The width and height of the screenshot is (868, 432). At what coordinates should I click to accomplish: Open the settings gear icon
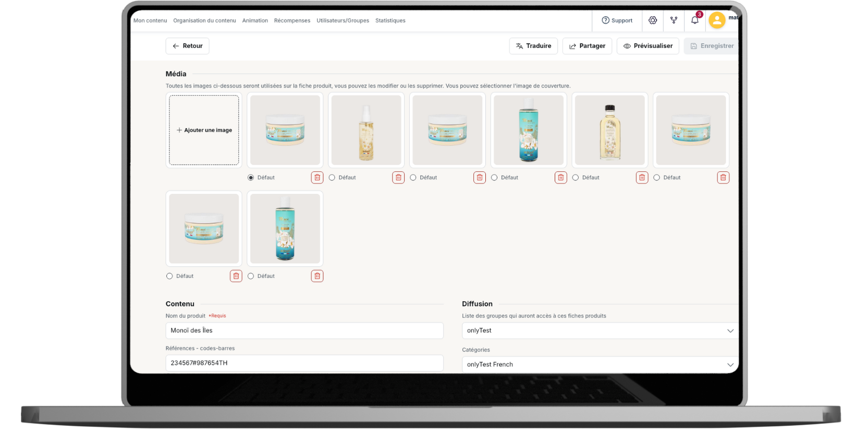(652, 20)
